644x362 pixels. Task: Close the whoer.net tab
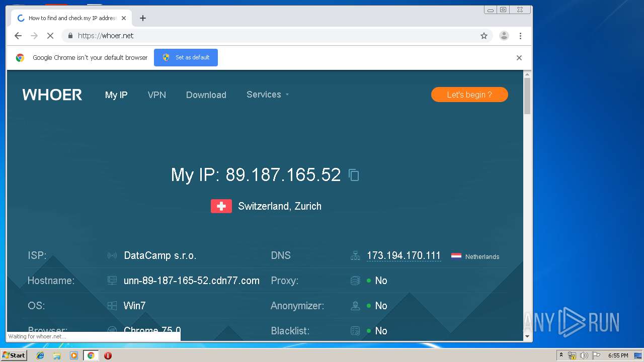tap(124, 18)
